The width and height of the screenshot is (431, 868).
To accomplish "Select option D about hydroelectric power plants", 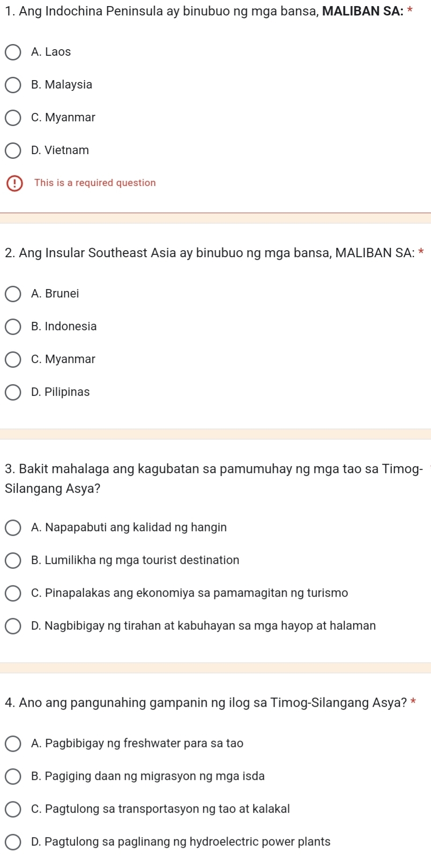I will [14, 842].
